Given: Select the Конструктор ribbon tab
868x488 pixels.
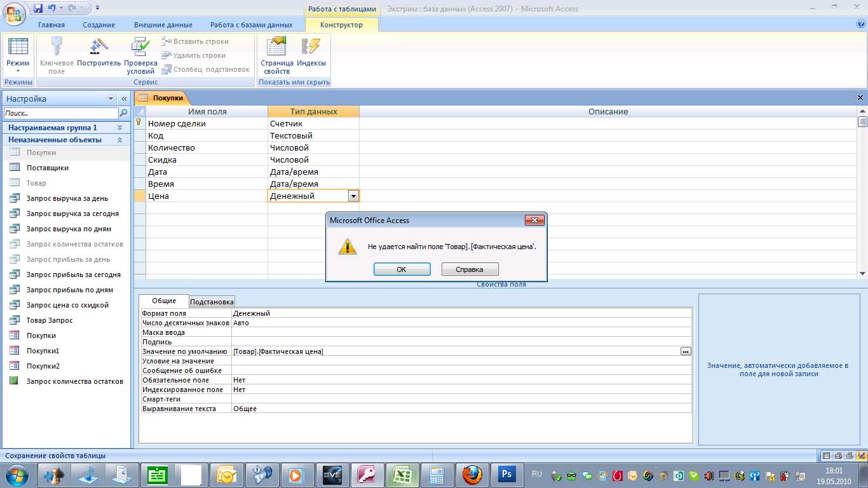Looking at the screenshot, I should point(342,25).
